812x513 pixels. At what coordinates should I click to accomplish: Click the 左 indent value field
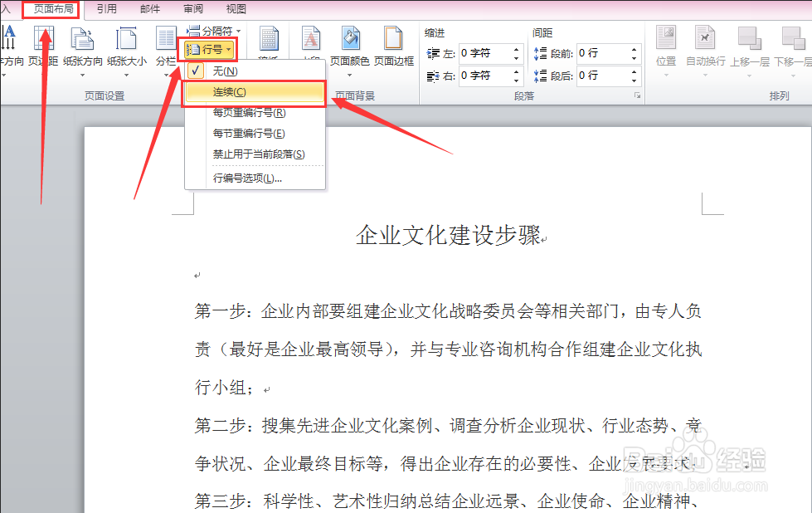[x=484, y=53]
